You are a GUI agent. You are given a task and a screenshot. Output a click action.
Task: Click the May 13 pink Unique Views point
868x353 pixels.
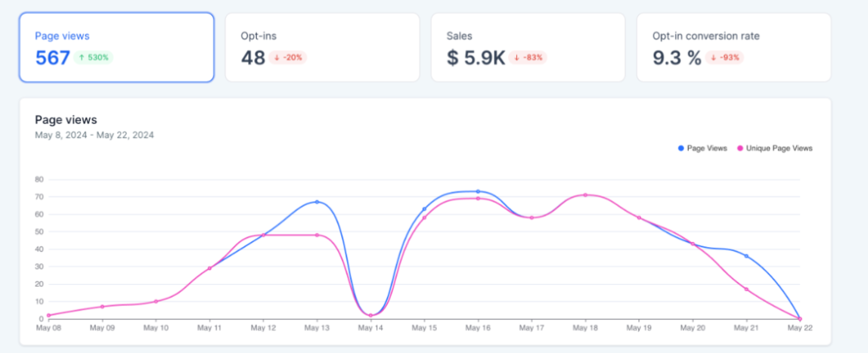[x=317, y=235]
